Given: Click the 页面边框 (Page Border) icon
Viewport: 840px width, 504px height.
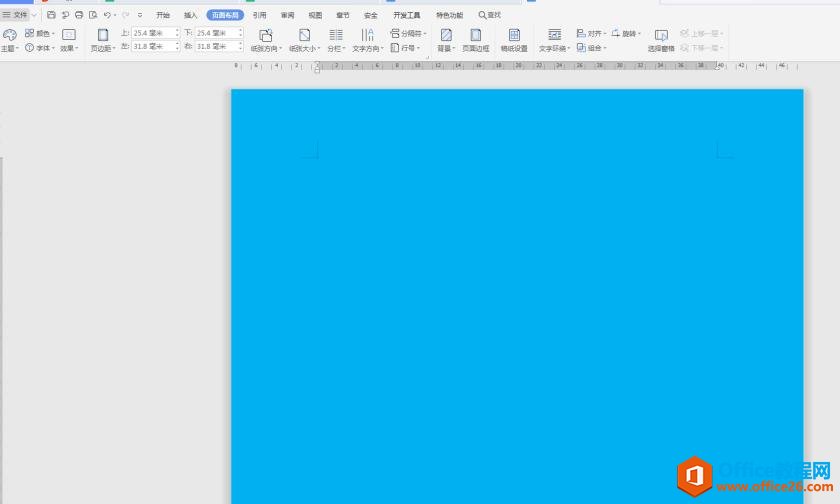Looking at the screenshot, I should (476, 35).
